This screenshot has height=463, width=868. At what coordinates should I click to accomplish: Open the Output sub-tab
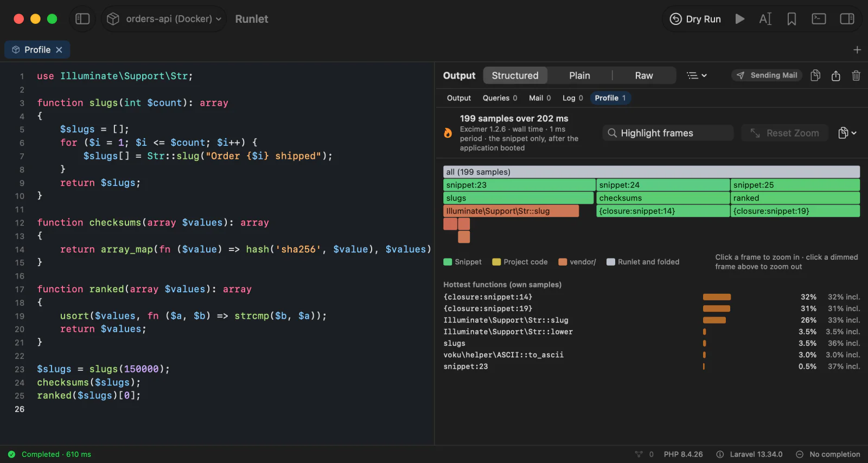459,98
